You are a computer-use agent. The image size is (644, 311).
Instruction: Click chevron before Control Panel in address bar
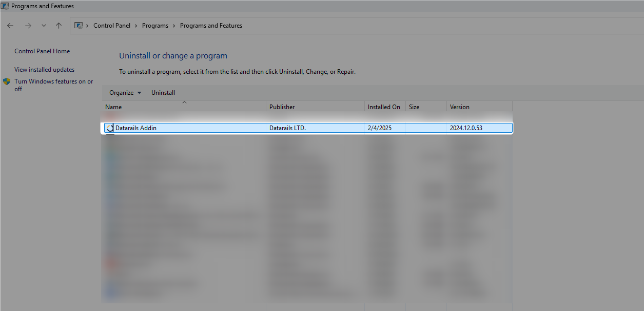88,26
